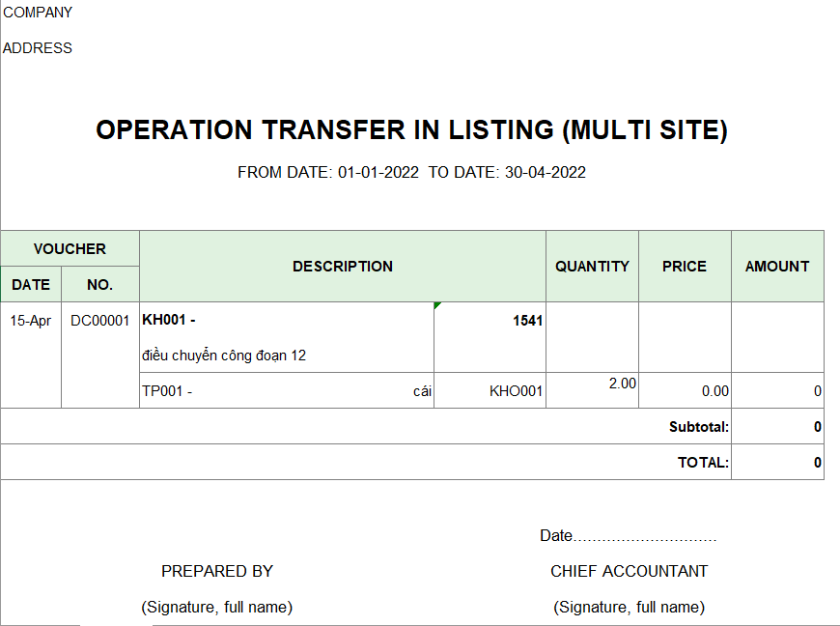Click the TOTAL label cell
This screenshot has width=840, height=626.
(x=366, y=462)
